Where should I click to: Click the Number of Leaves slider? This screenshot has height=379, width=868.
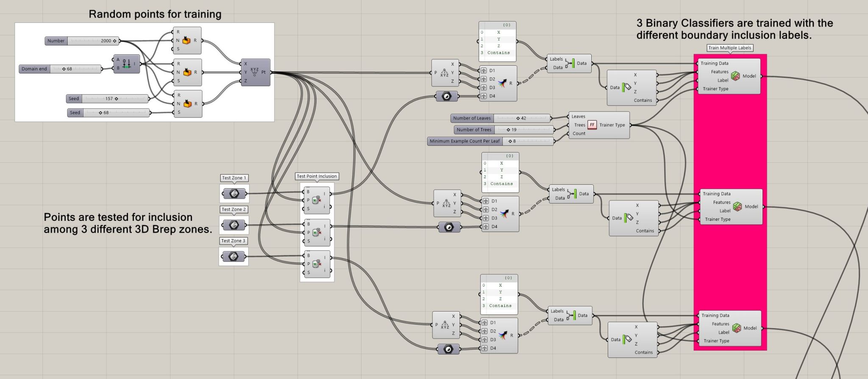[x=501, y=118]
